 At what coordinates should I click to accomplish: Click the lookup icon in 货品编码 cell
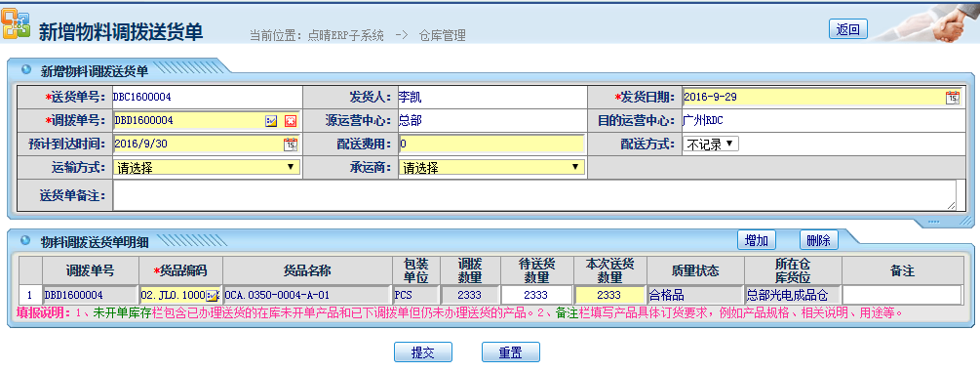coord(213,295)
